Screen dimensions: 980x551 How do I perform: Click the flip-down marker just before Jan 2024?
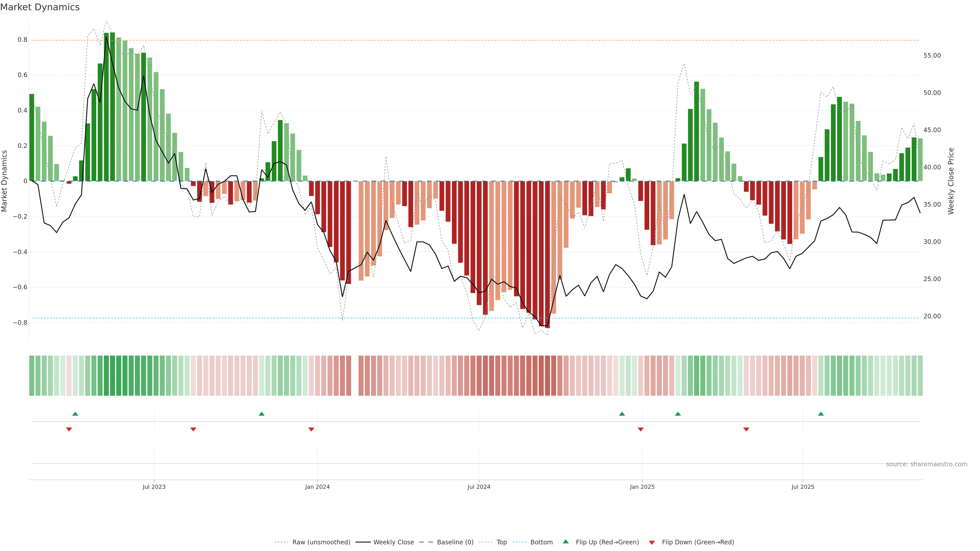(311, 429)
